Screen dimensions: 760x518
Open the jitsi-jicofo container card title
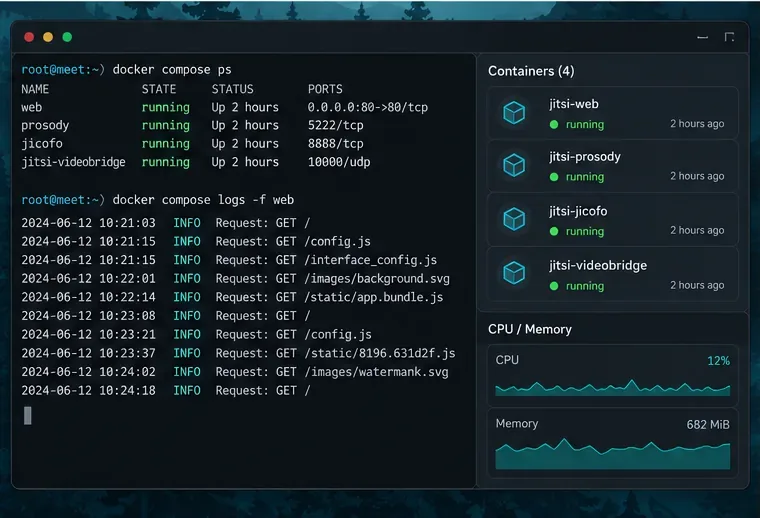pyautogui.click(x=578, y=211)
